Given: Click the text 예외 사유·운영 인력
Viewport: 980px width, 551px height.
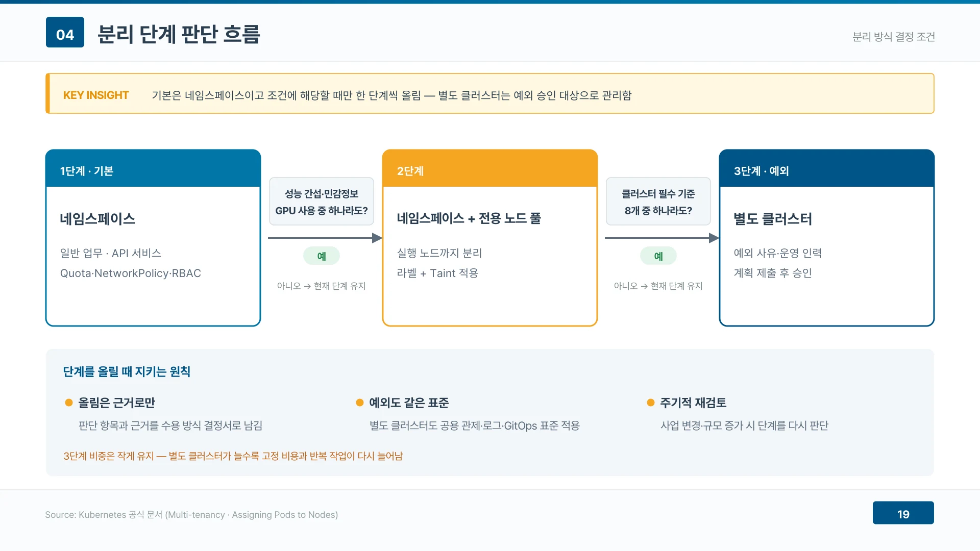Looking at the screenshot, I should point(778,253).
